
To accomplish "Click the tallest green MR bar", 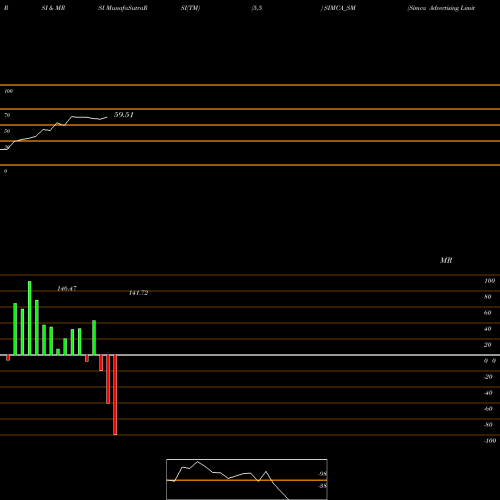I will 30,318.
